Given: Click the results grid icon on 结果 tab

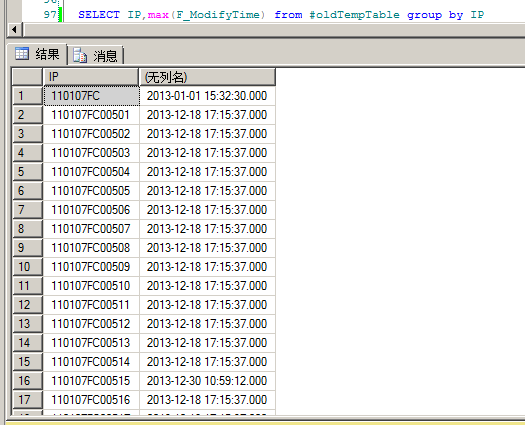Looking at the screenshot, I should (x=22, y=54).
